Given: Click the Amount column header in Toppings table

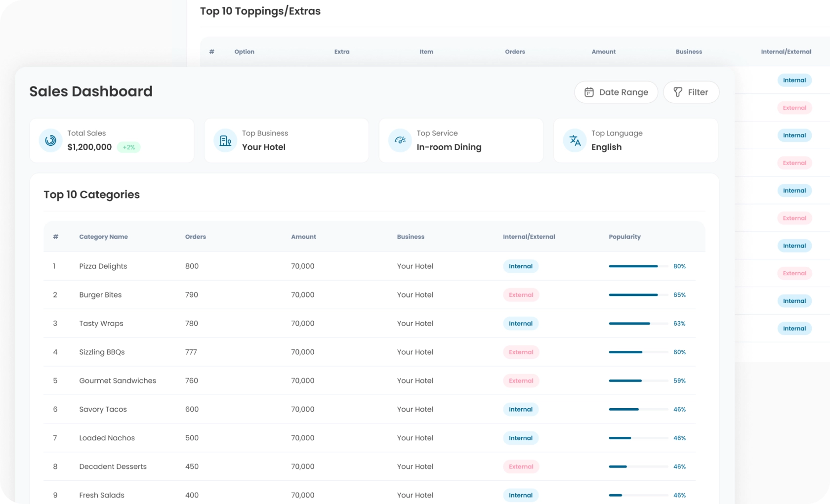Looking at the screenshot, I should pos(603,52).
